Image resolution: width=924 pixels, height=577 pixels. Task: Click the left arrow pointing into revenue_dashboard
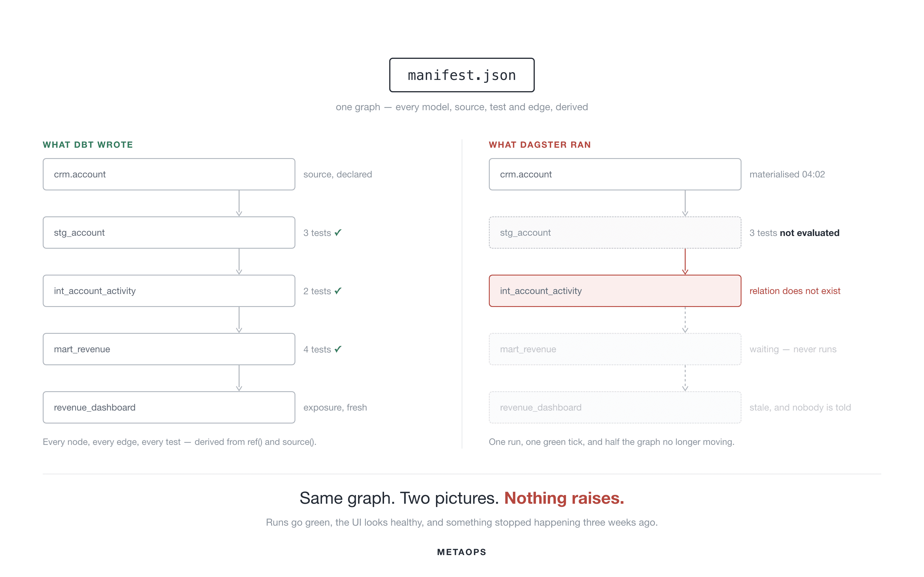239,378
